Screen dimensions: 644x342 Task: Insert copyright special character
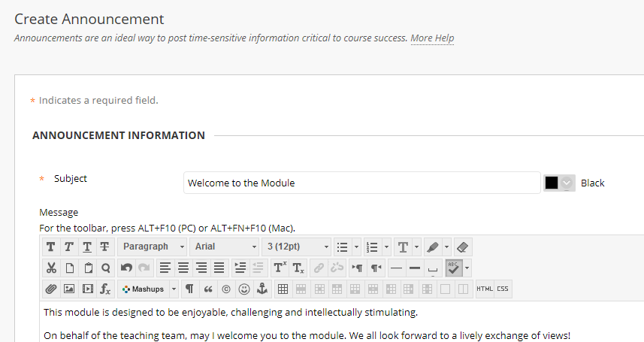click(226, 289)
